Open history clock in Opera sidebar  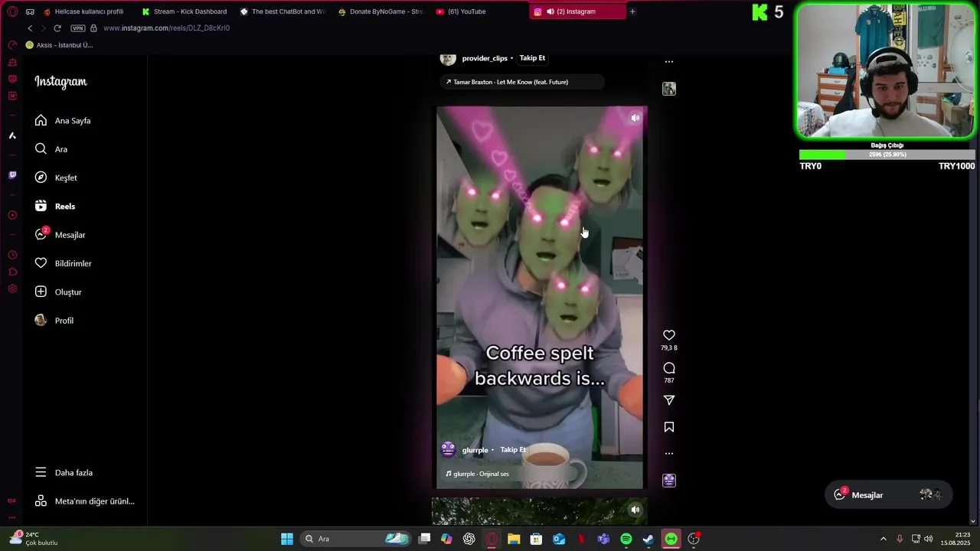12,255
